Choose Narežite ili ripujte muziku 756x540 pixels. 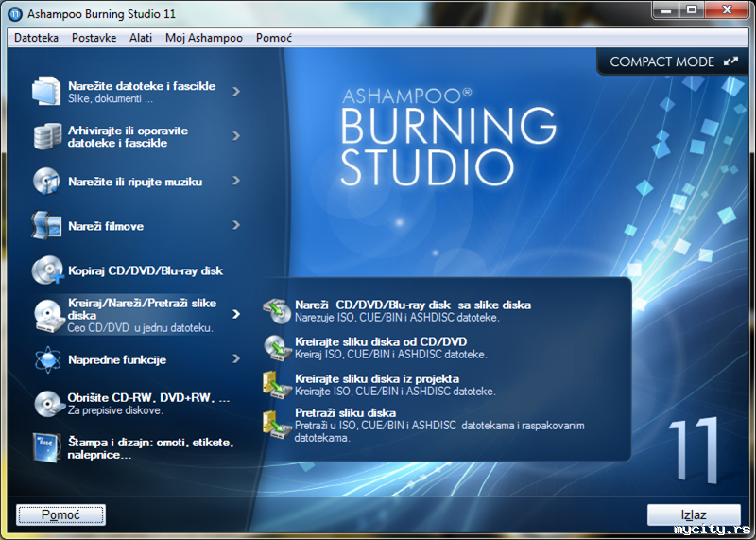pyautogui.click(x=136, y=181)
